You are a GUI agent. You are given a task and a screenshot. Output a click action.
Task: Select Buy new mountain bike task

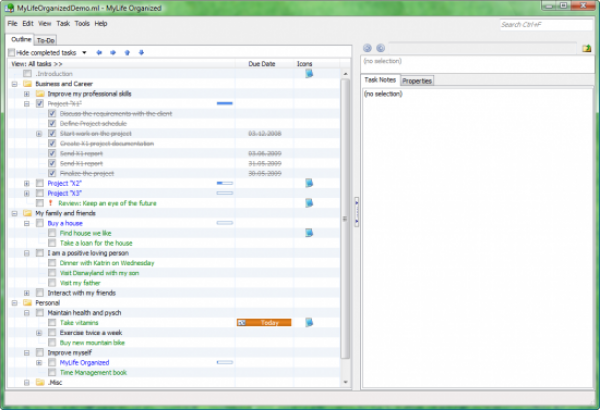point(92,342)
